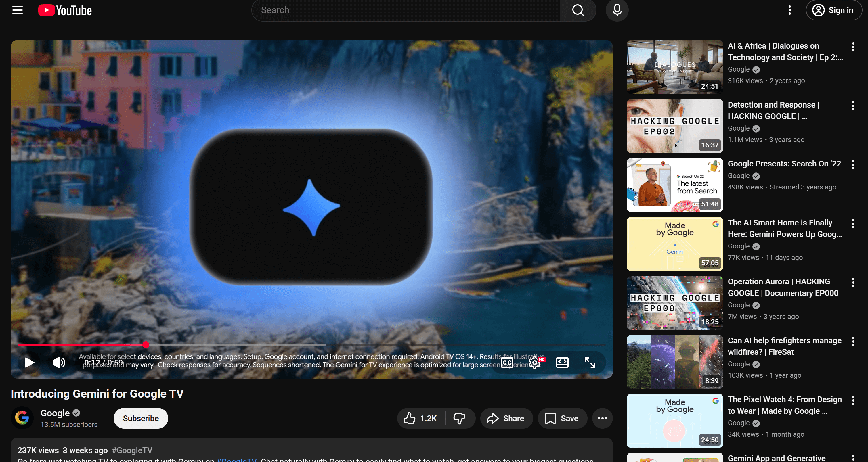This screenshot has width=868, height=462.
Task: Seek along the red video progress bar
Action: pos(236,344)
